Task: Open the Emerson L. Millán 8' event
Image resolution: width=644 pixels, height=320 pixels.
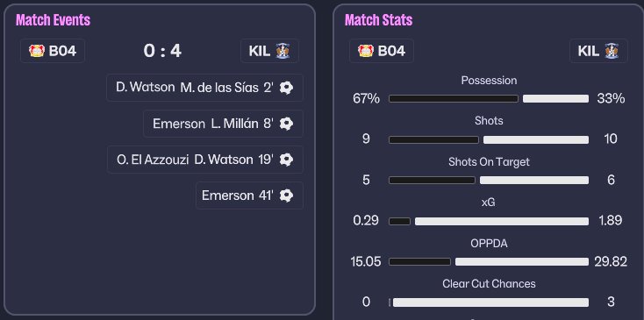Action: point(223,124)
